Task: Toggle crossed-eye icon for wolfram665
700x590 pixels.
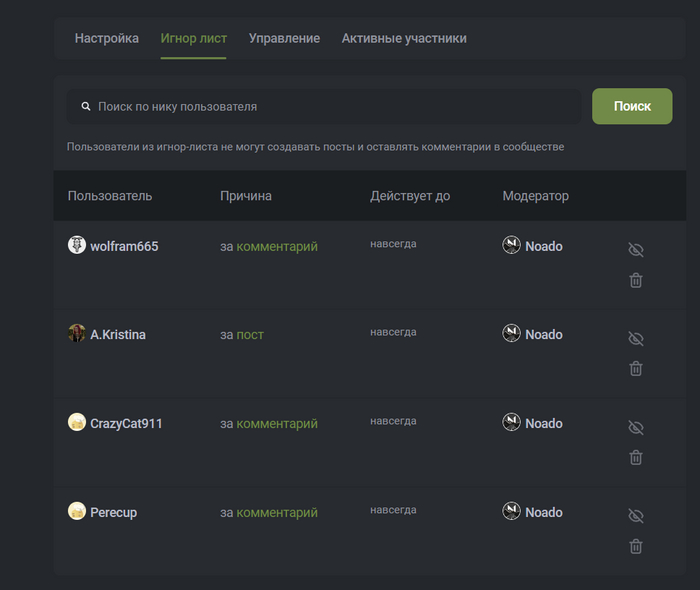Action: point(636,250)
